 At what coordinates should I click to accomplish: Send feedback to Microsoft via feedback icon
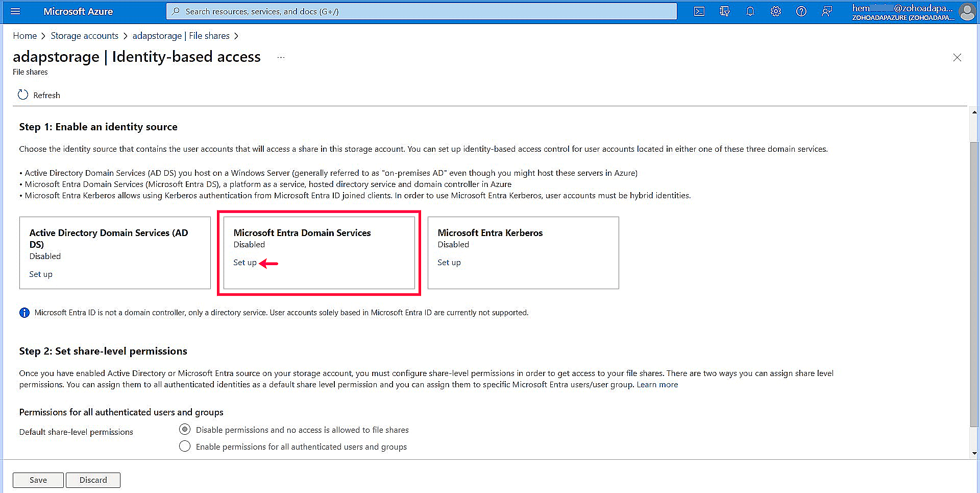coord(827,11)
